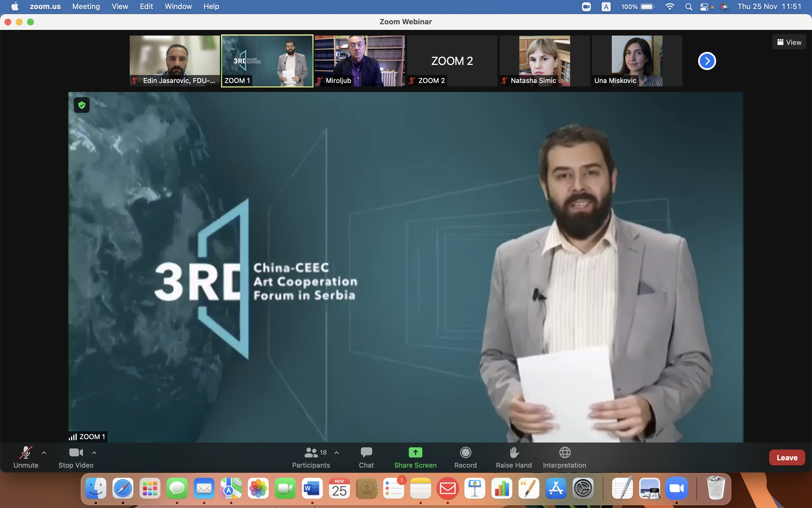Unmute the microphone
This screenshot has height=508, width=812.
(26, 457)
